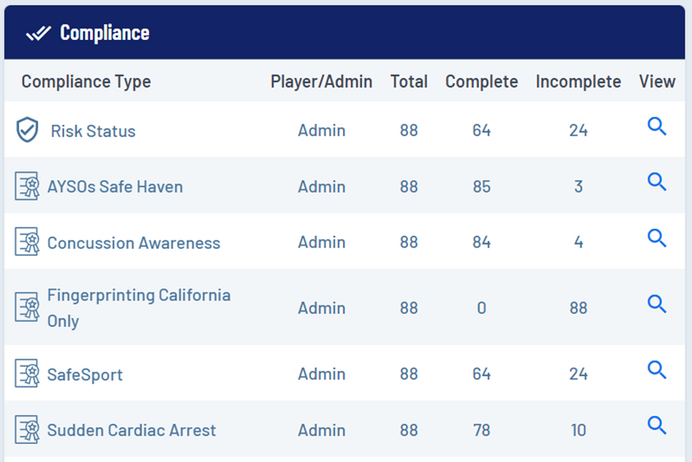View details for AYSOs Safe Haven row
This screenshot has height=462, width=692.
coord(657,182)
